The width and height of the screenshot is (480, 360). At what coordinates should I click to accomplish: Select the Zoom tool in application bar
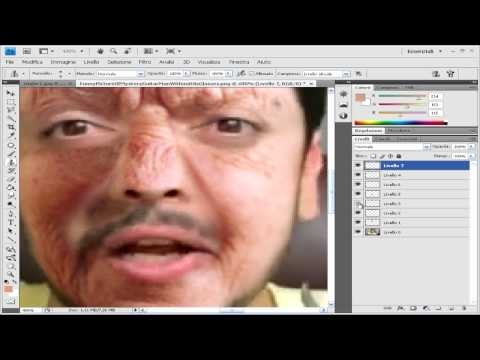coord(114,51)
